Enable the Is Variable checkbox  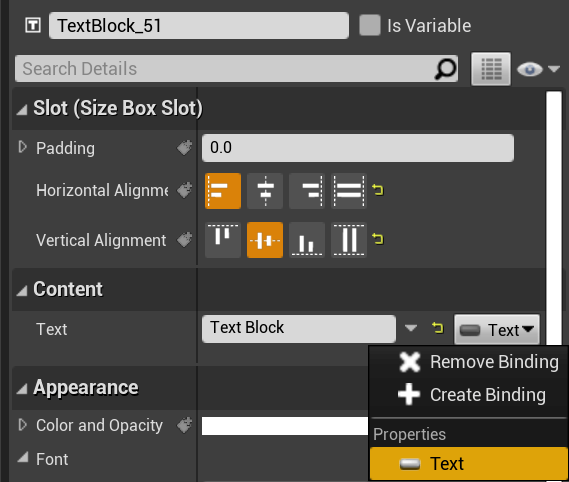tap(370, 25)
